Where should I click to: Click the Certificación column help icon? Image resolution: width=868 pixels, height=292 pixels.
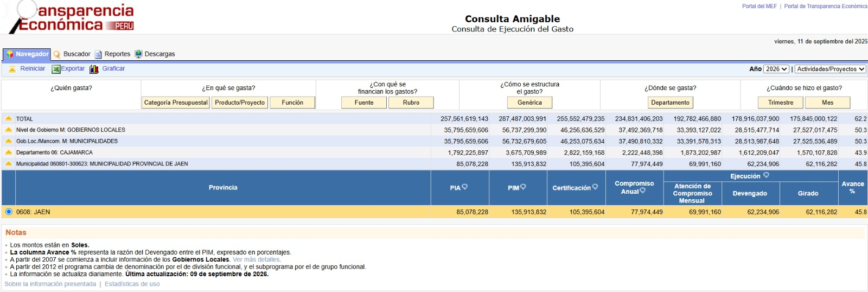(595, 187)
